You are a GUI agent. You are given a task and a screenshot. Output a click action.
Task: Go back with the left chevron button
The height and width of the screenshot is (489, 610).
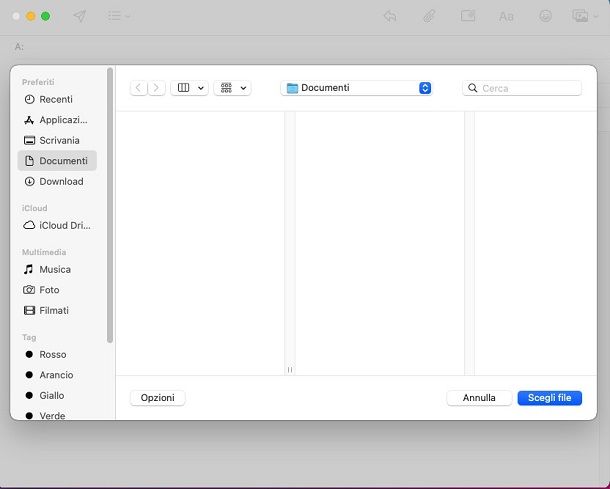point(139,88)
